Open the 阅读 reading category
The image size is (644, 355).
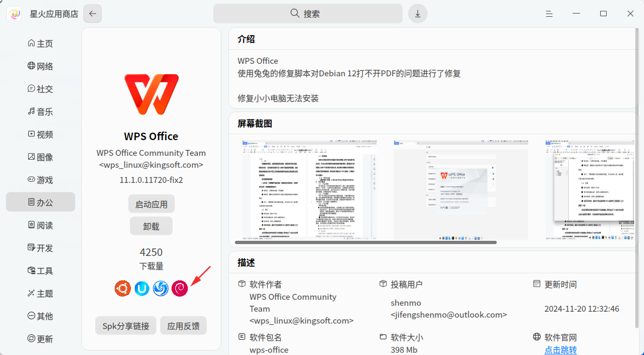tap(40, 225)
